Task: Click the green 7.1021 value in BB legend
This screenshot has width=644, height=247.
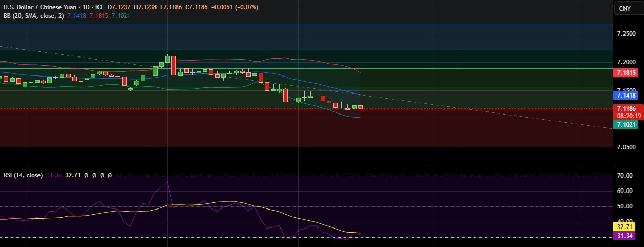Action: [121, 16]
